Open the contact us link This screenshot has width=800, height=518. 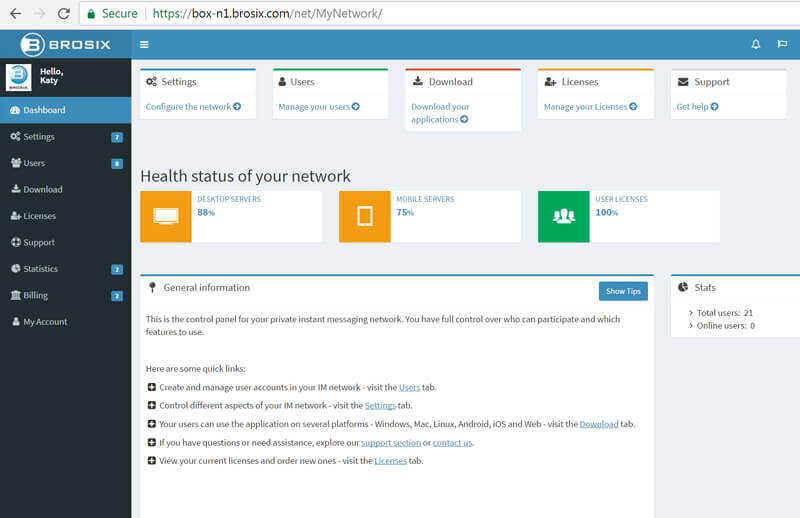point(453,442)
